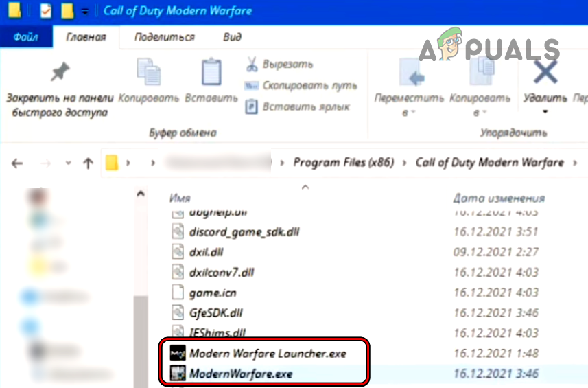Expand chevron before Program Files (x86)
This screenshot has width=588, height=388.
(282, 163)
